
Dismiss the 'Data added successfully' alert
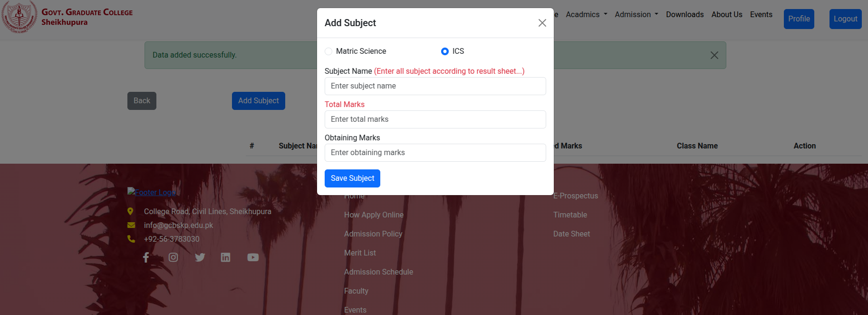click(x=714, y=55)
